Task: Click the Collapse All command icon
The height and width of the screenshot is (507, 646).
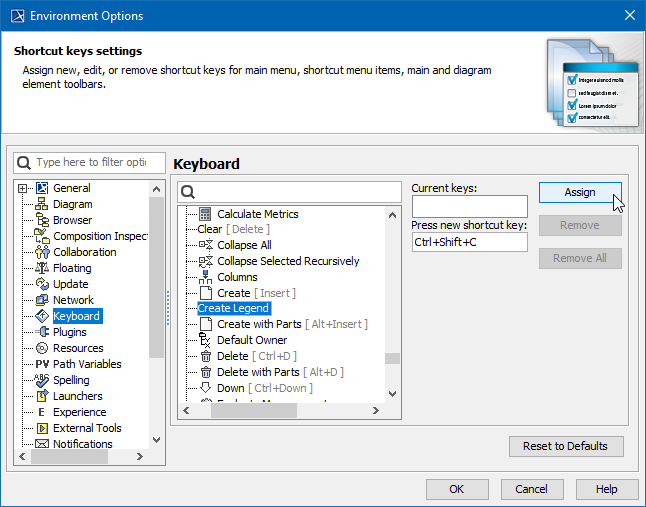Action: [205, 245]
